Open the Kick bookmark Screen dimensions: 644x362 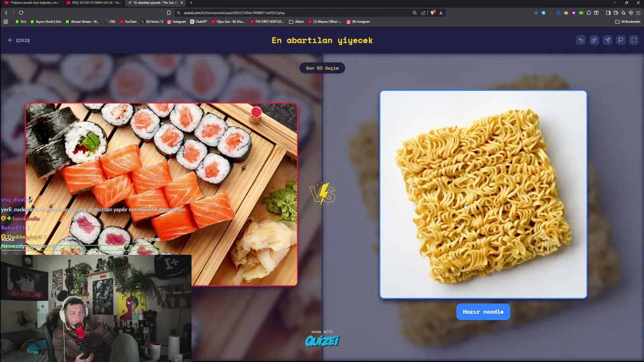click(x=21, y=22)
